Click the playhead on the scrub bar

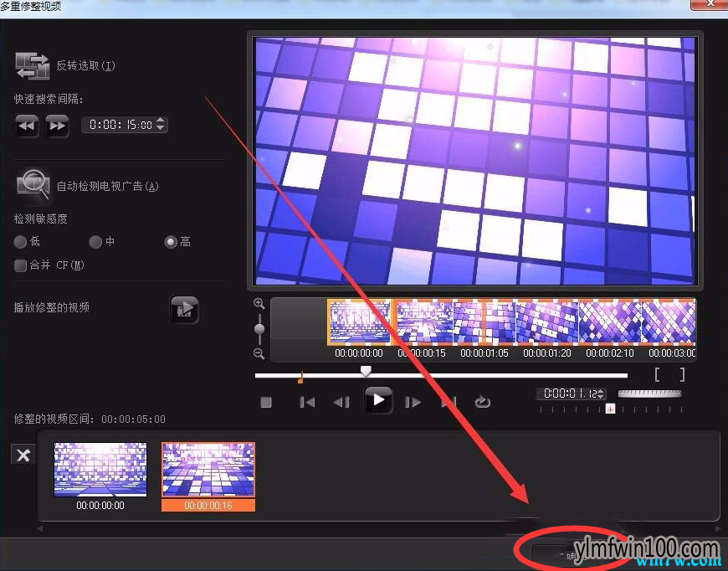pos(366,371)
